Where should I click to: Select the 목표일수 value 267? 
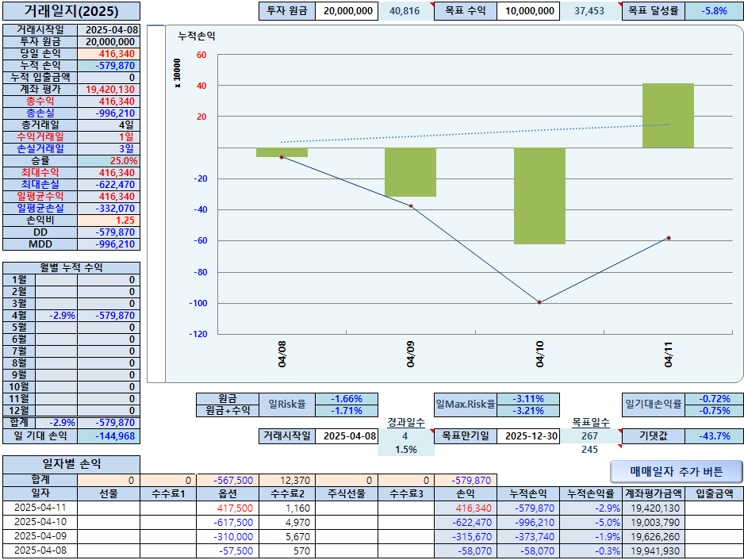pos(590,435)
